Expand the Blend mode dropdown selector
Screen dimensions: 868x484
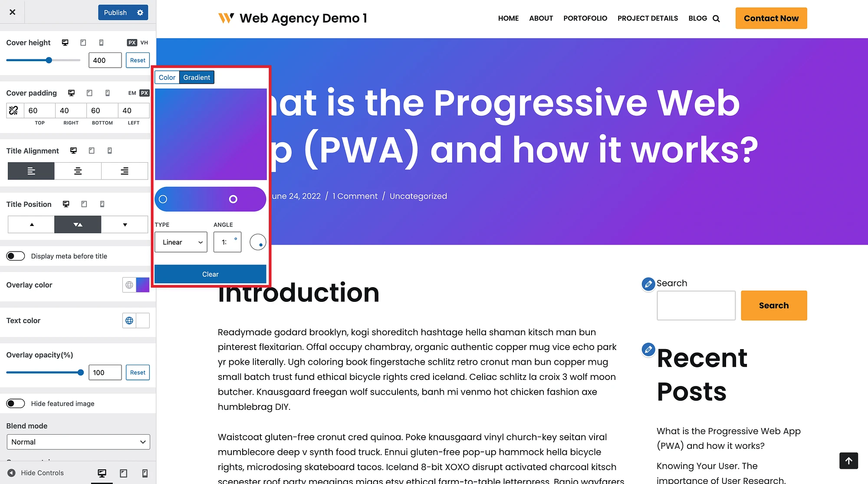click(78, 441)
